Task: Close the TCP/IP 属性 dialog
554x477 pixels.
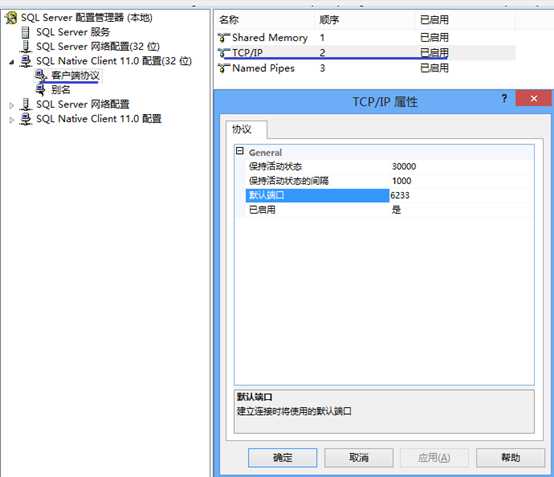Action: click(534, 99)
